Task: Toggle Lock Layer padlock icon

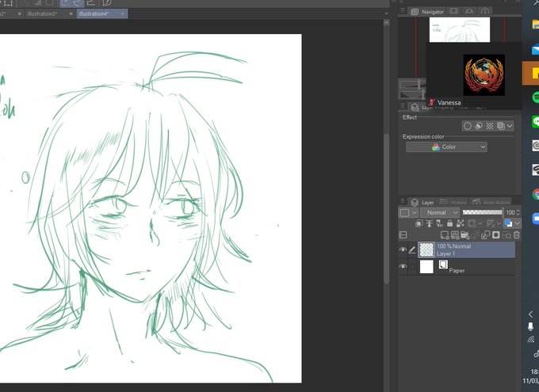Action: click(449, 223)
